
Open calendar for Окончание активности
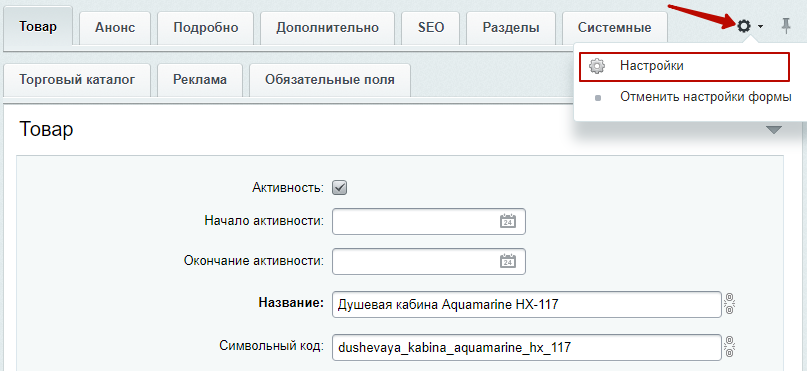click(x=508, y=261)
